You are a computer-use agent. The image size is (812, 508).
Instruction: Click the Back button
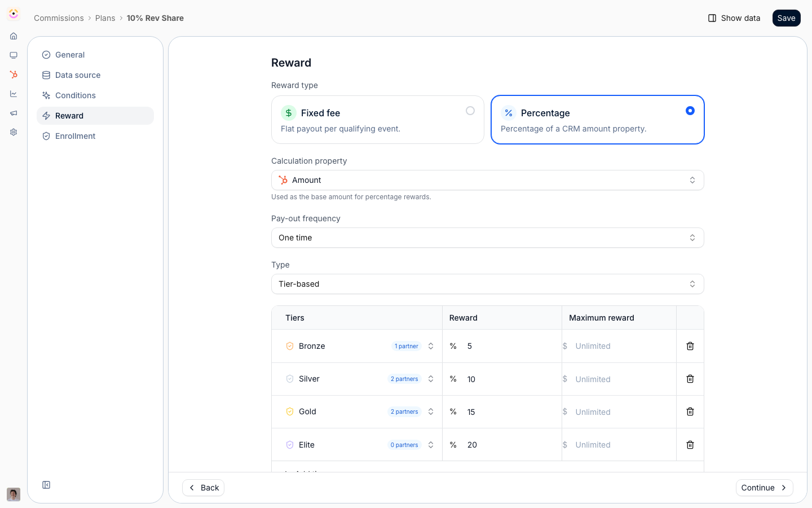click(x=203, y=488)
